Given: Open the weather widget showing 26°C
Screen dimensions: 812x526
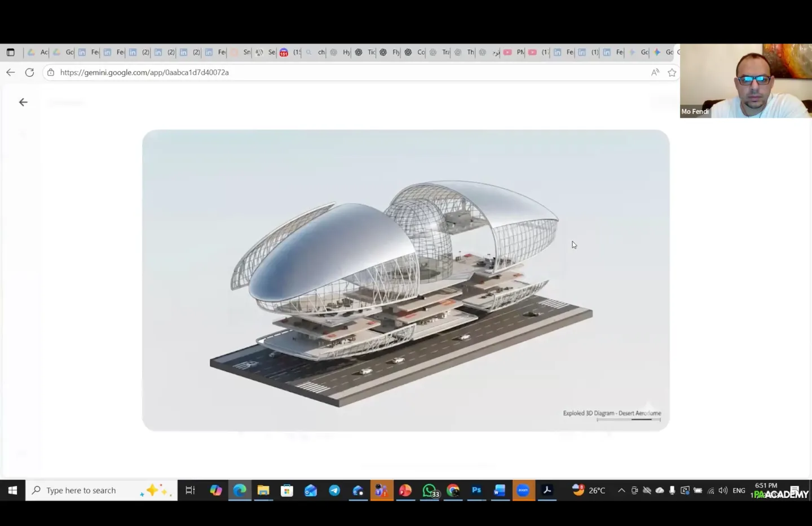Looking at the screenshot, I should tap(589, 490).
